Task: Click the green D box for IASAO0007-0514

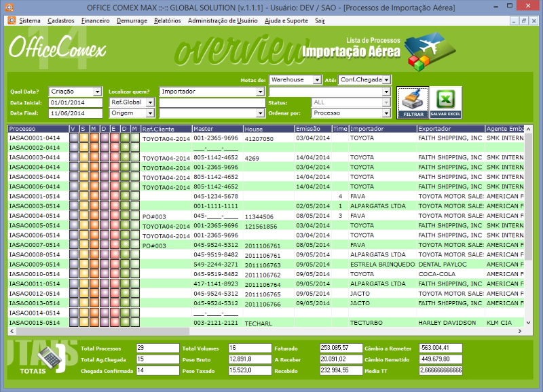Action: pyautogui.click(x=125, y=245)
